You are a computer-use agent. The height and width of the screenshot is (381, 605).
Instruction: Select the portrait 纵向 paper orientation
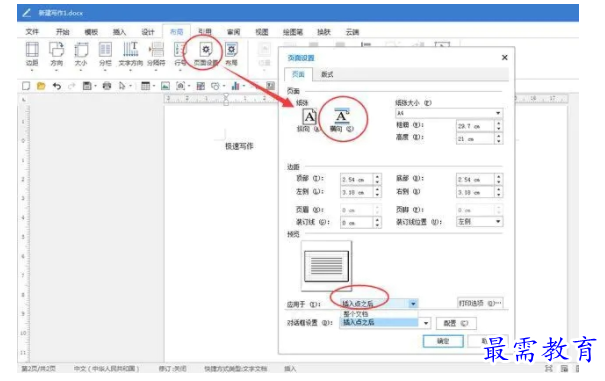point(309,120)
